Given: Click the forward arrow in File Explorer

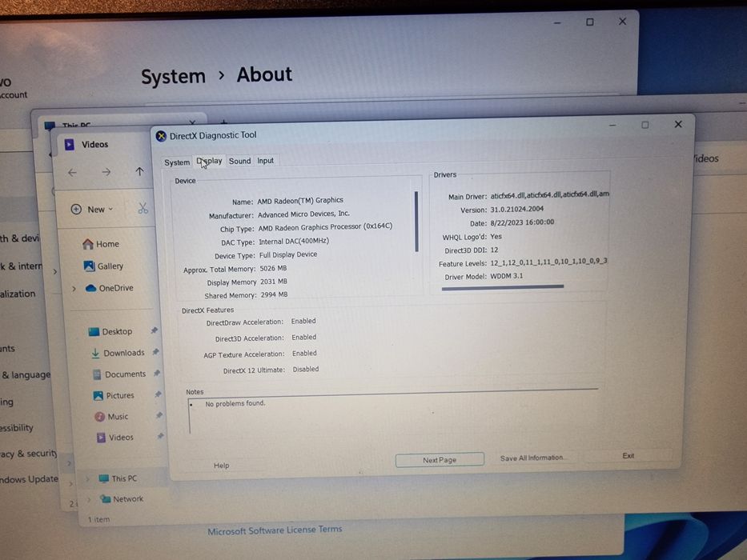Looking at the screenshot, I should click(106, 172).
